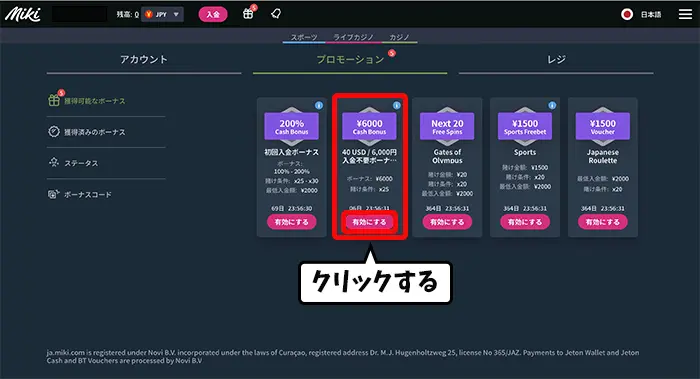Click the ¥1500 Sports Freebet badge
The height and width of the screenshot is (379, 700).
[525, 126]
